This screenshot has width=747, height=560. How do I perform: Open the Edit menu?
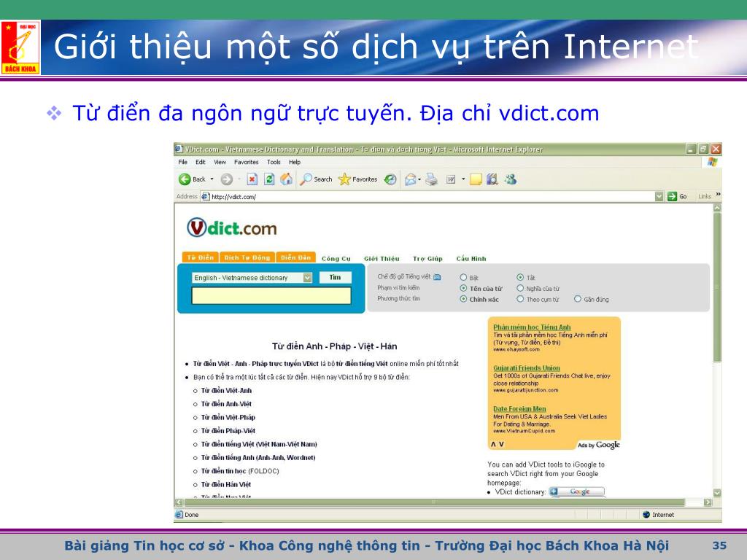point(200,163)
